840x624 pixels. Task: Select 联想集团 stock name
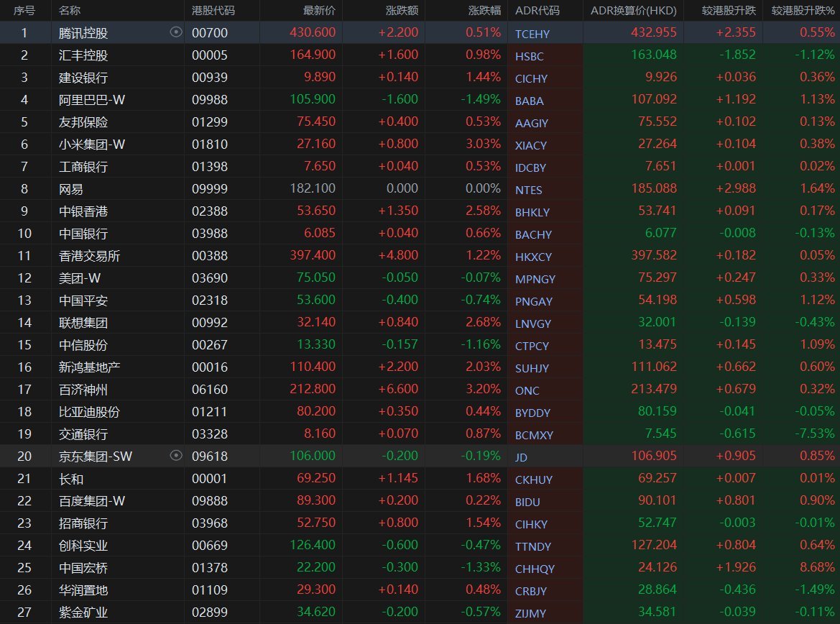(83, 322)
